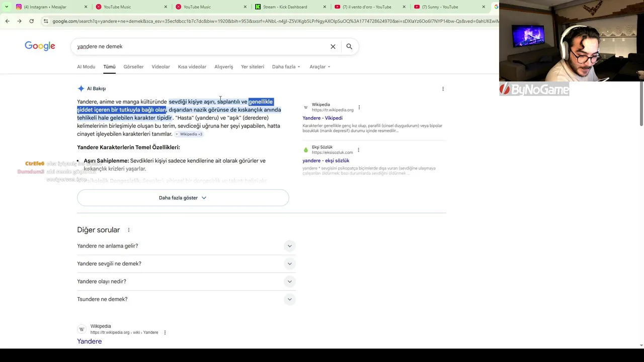Click the Google logo
This screenshot has height=362, width=644.
point(40,46)
